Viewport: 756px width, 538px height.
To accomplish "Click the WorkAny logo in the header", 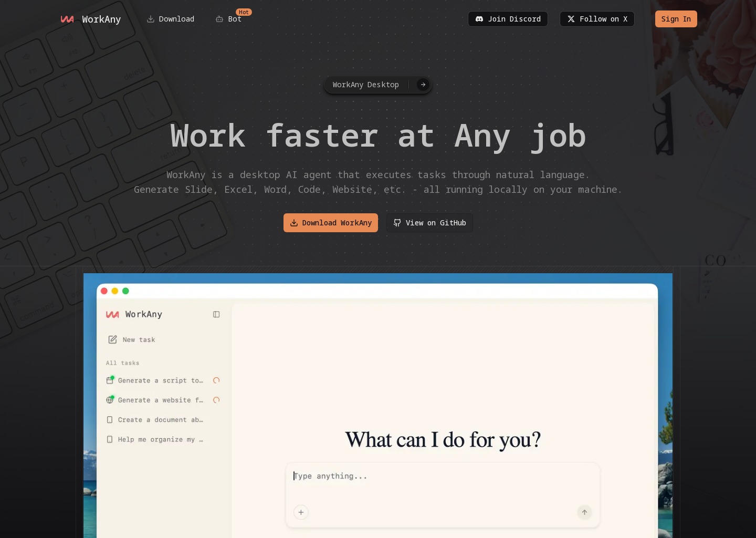I will click(x=91, y=19).
